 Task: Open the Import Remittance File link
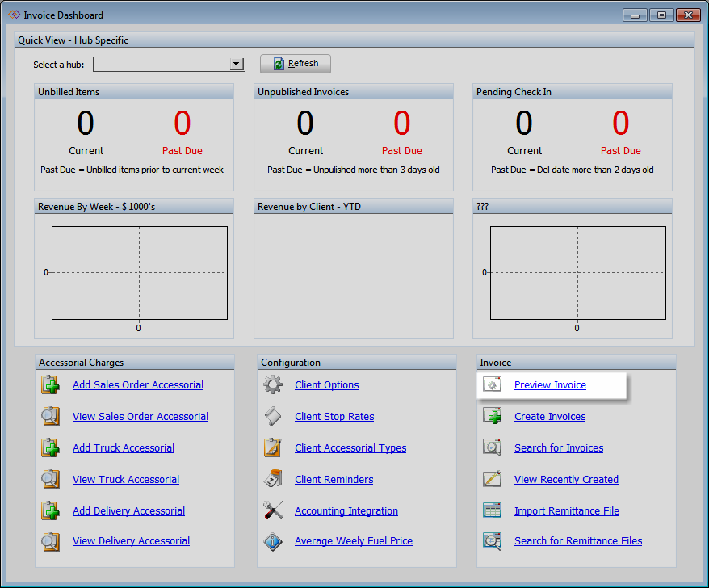[x=567, y=511]
